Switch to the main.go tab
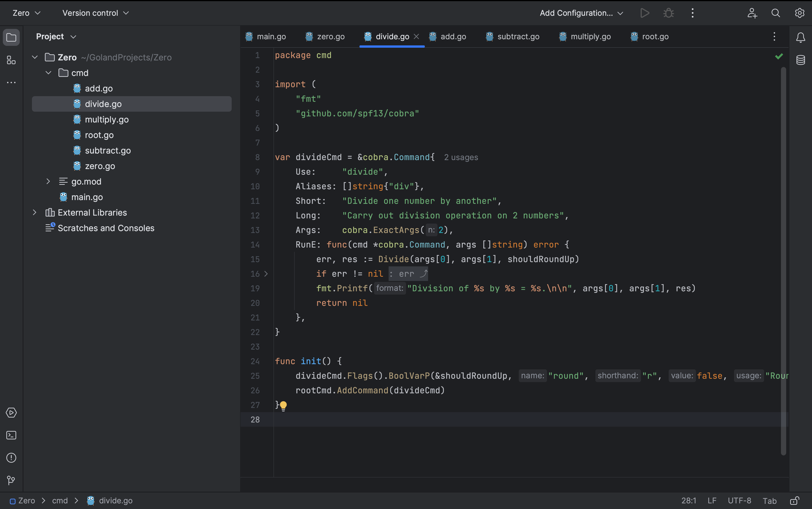The width and height of the screenshot is (812, 509). click(x=265, y=36)
